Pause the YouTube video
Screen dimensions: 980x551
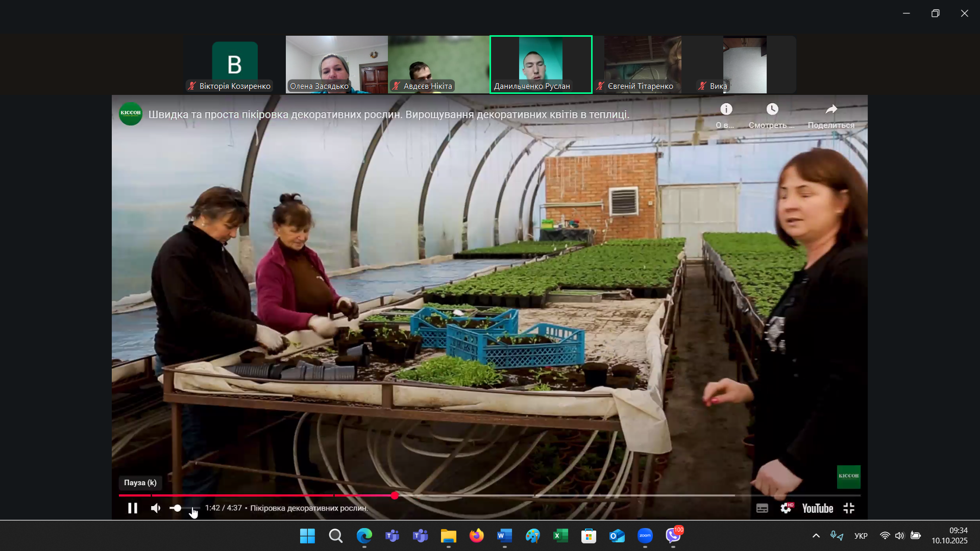pyautogui.click(x=133, y=508)
